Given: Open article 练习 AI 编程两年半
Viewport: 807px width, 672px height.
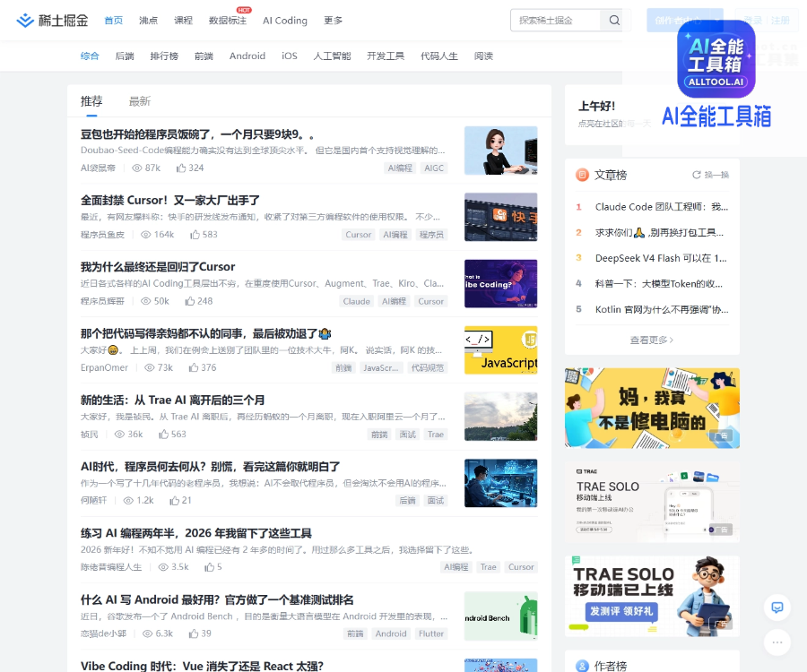Looking at the screenshot, I should coord(196,533).
